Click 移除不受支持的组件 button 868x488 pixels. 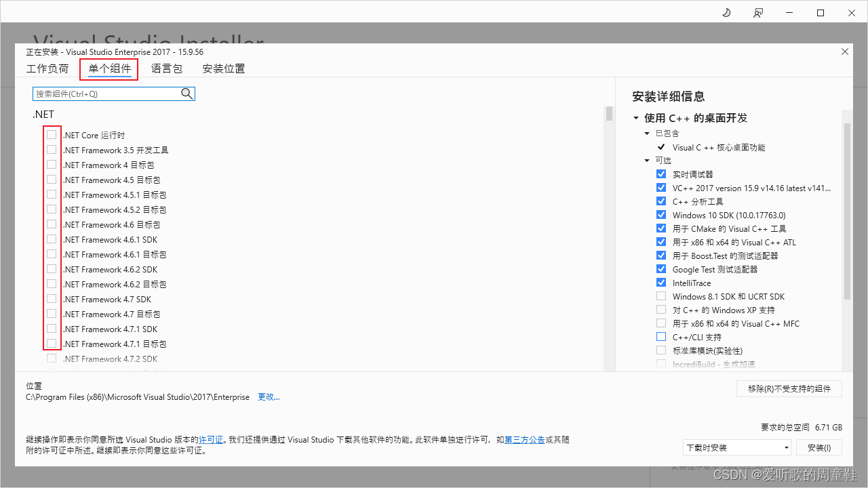pos(789,388)
